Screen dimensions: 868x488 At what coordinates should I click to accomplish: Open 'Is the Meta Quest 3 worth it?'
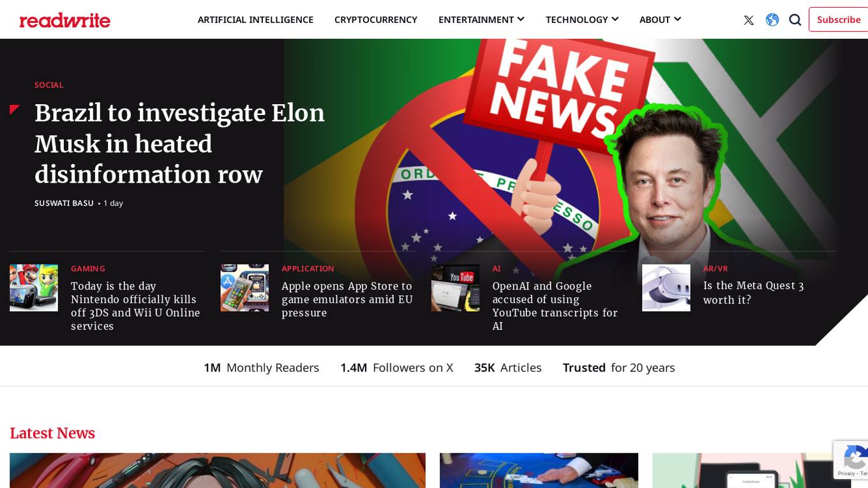pyautogui.click(x=753, y=293)
